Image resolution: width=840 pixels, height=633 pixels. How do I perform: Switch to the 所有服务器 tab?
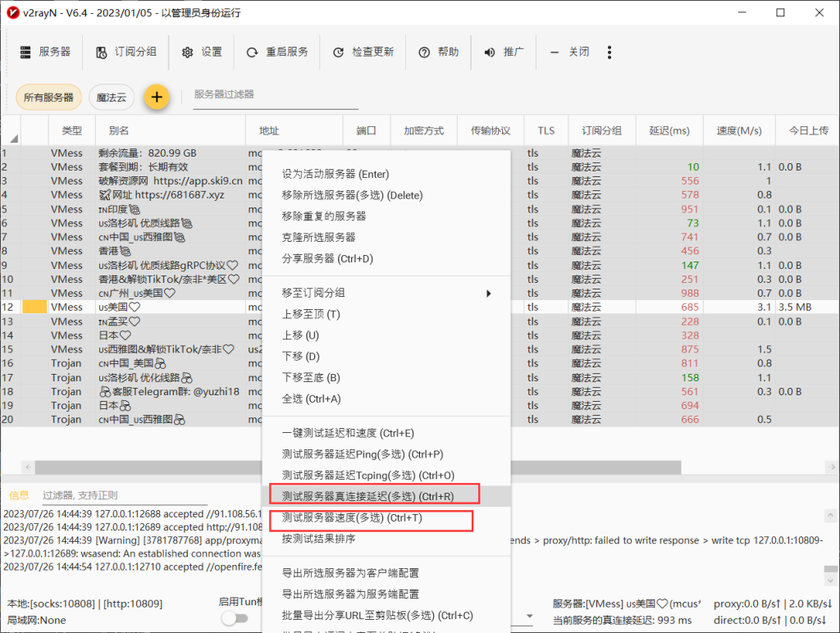coord(48,96)
